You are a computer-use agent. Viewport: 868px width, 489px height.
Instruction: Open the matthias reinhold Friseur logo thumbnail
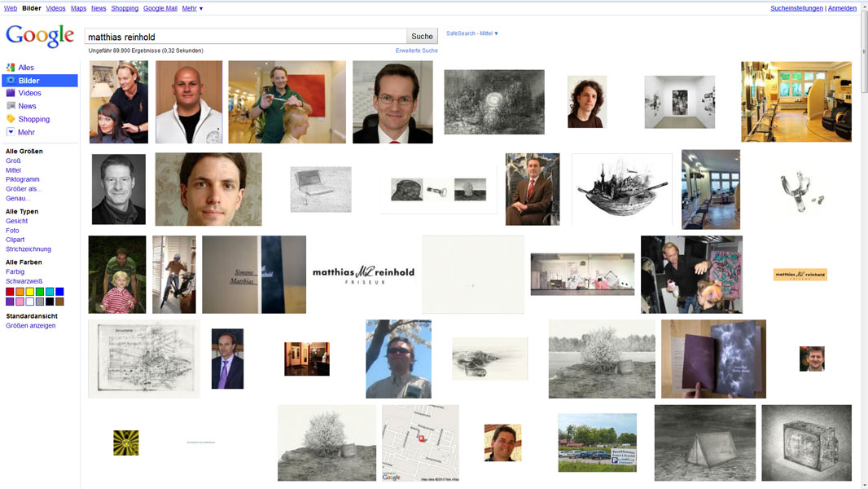click(x=363, y=275)
